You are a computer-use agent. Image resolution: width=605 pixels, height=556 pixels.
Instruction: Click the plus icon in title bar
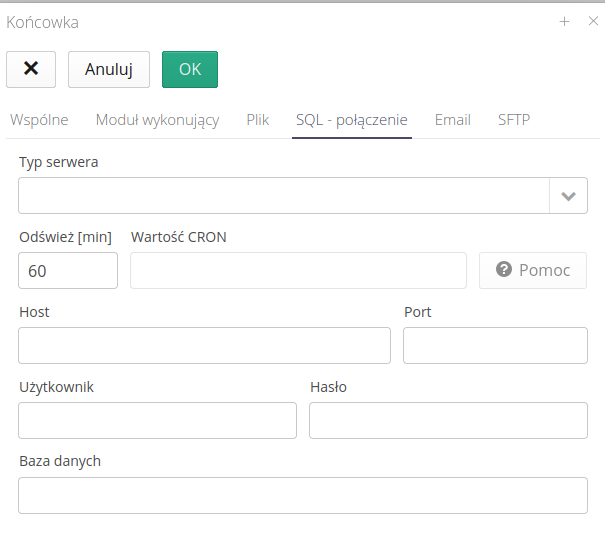coord(564,21)
